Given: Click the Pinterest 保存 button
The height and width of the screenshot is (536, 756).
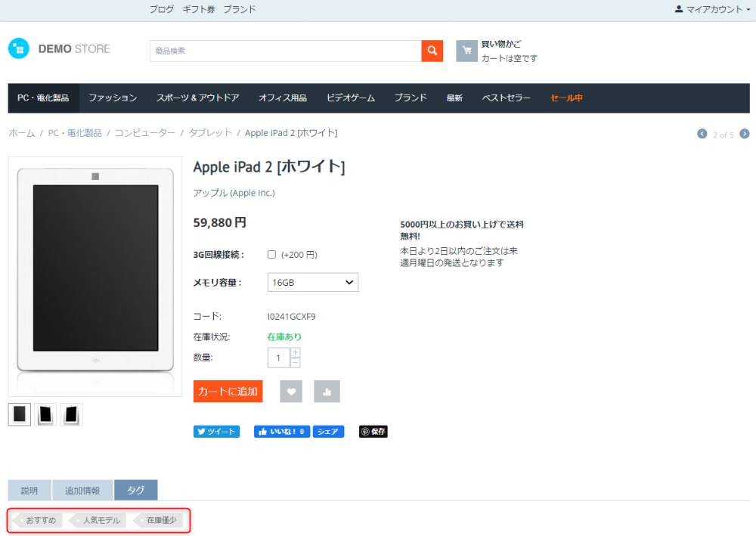Looking at the screenshot, I should [x=373, y=432].
